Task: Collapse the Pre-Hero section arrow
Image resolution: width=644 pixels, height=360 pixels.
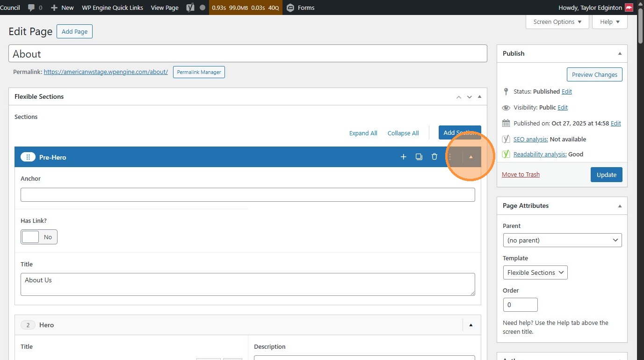Action: click(x=471, y=157)
